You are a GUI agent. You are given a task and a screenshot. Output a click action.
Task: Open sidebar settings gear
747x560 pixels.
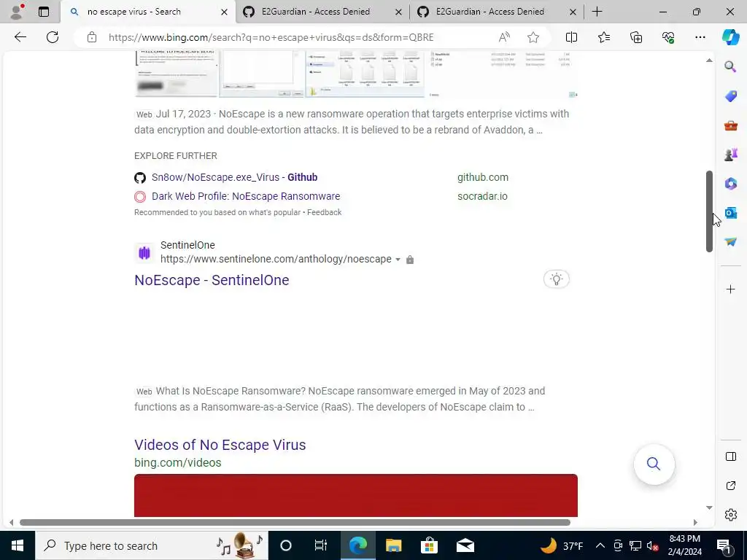tap(730, 515)
